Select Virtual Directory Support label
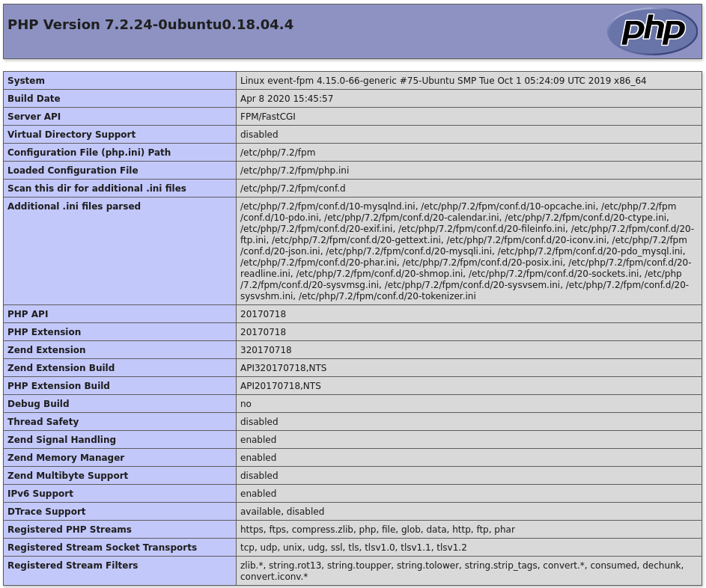The height and width of the screenshot is (588, 706). click(x=72, y=135)
